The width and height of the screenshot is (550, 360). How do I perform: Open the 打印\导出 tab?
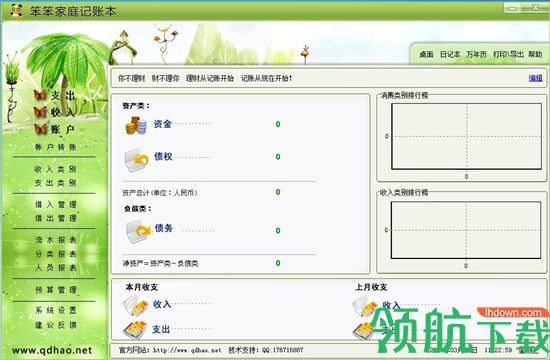click(x=508, y=54)
